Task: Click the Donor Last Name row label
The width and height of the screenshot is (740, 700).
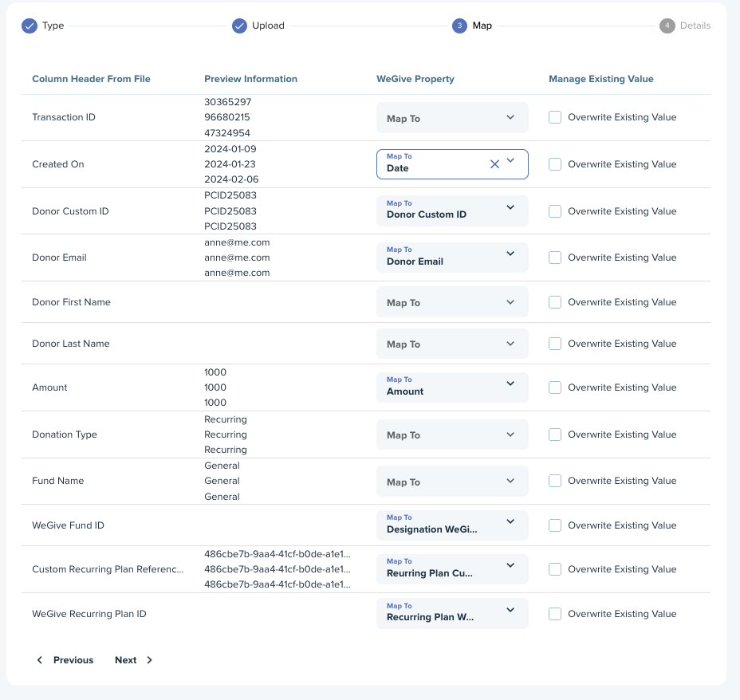Action: coord(71,344)
